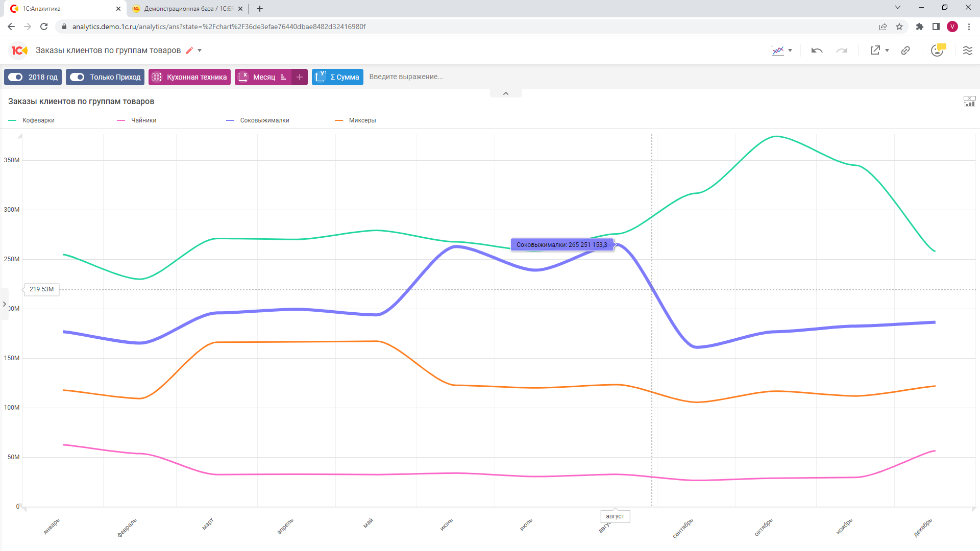Toggle the 2018 год filter switch
The image size is (980, 551).
pyautogui.click(x=16, y=77)
